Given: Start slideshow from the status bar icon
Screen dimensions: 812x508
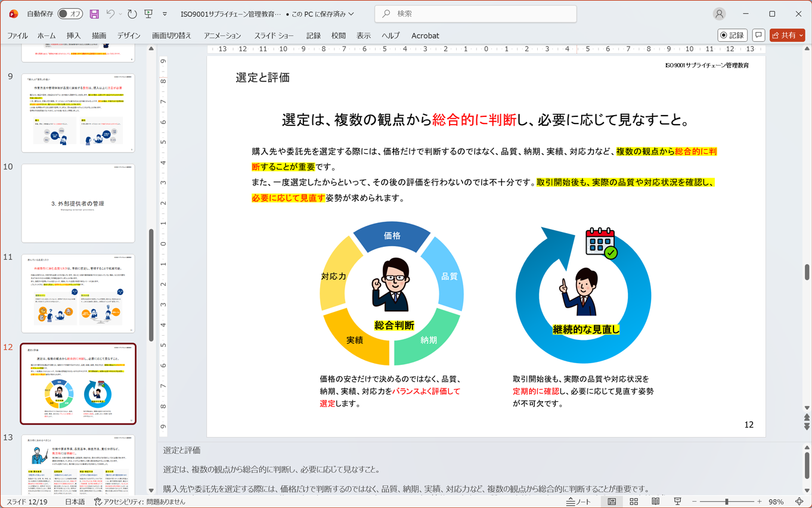Looking at the screenshot, I should click(678, 501).
